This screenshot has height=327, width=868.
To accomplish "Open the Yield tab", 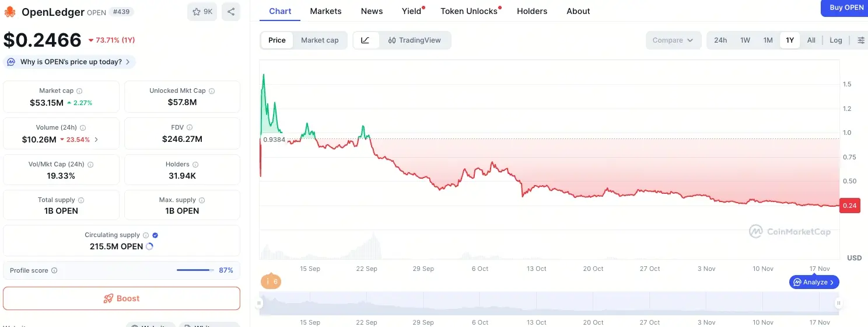I will coord(412,11).
